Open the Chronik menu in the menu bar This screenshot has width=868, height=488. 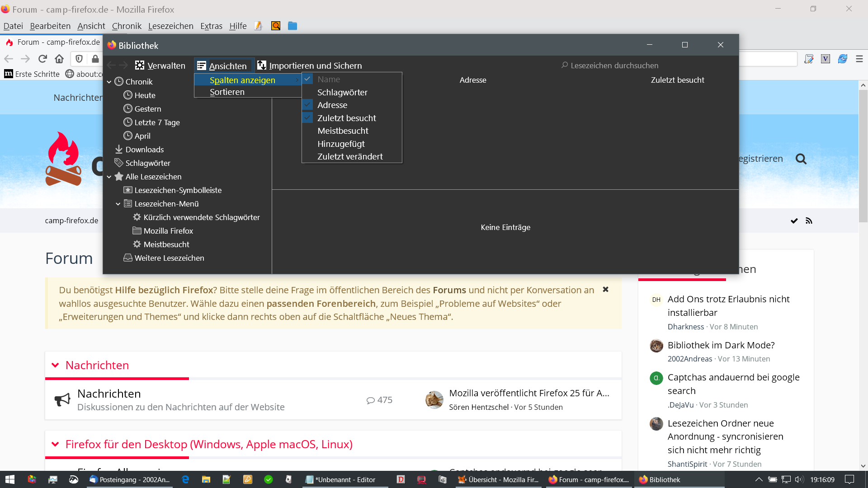tap(127, 26)
